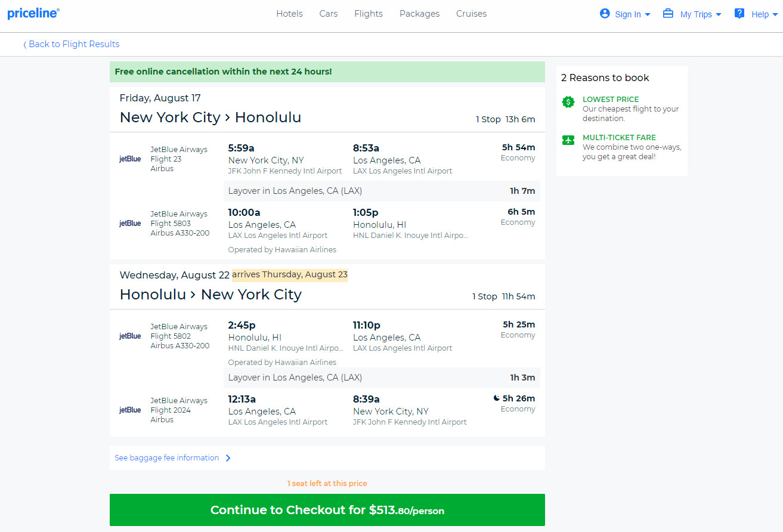Open the Cars section
Viewport: 783px width, 532px height.
point(329,14)
